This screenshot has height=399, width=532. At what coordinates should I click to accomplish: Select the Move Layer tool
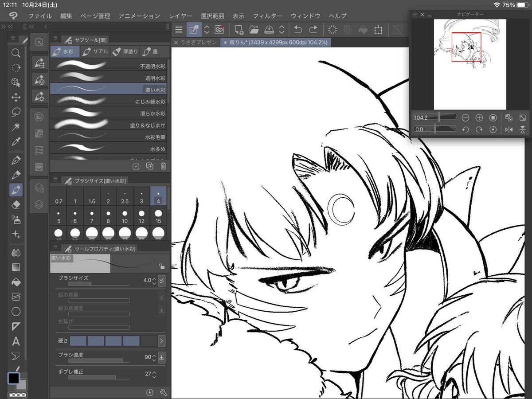(16, 97)
